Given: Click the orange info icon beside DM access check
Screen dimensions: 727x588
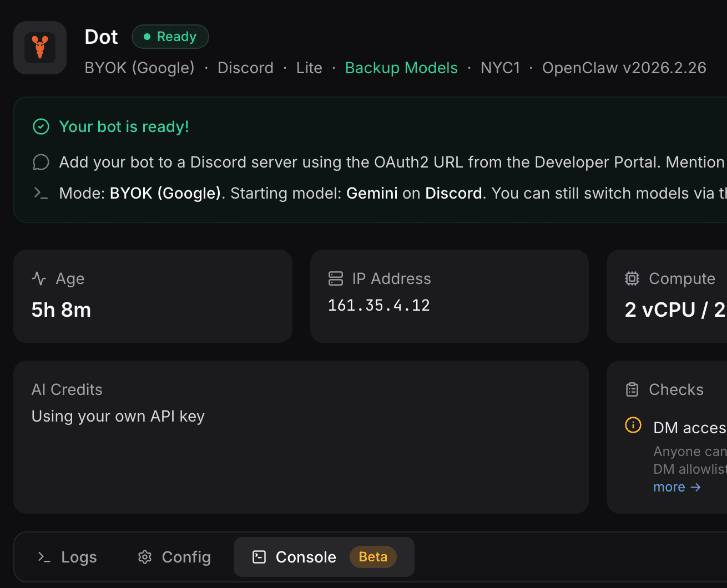Looking at the screenshot, I should pos(633,425).
